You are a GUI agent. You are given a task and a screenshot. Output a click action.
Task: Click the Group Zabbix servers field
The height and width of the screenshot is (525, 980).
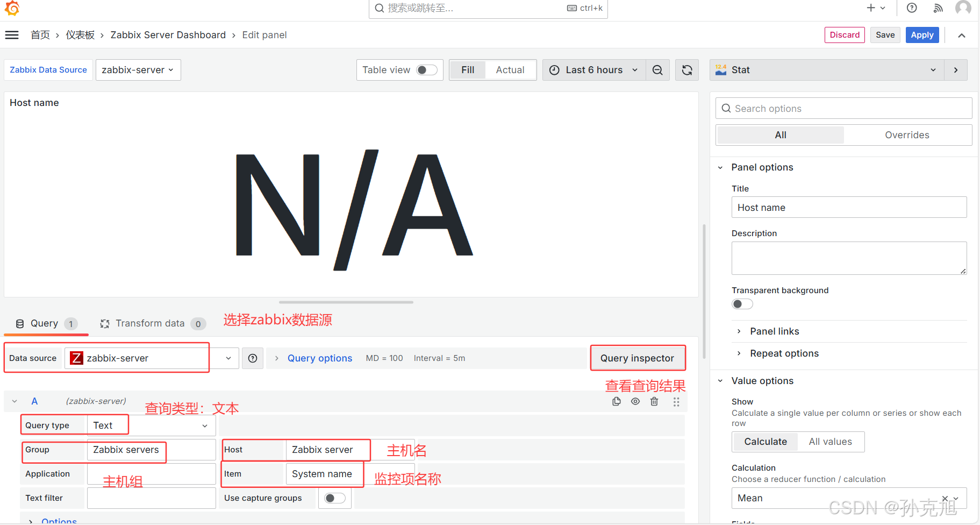(152, 450)
